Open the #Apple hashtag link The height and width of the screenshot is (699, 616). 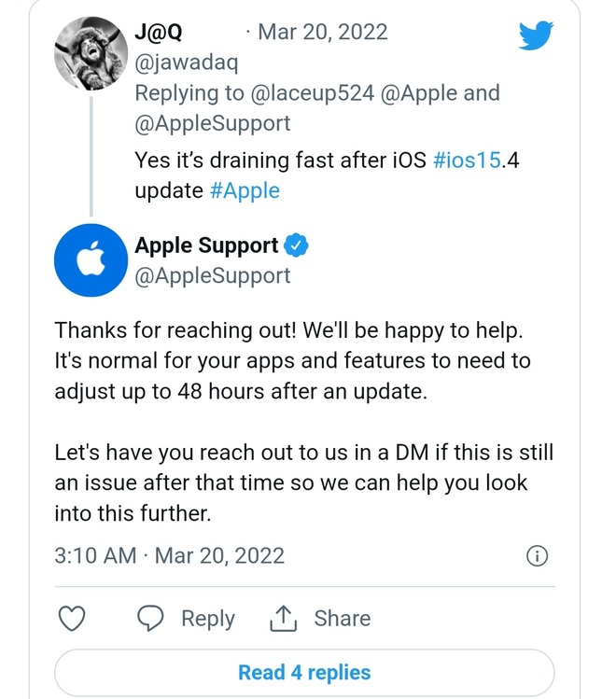point(244,189)
